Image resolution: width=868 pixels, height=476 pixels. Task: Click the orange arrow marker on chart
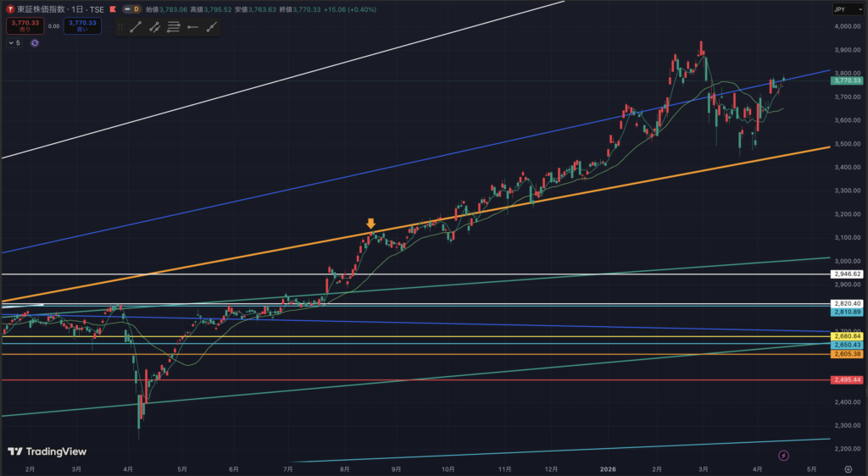tap(370, 224)
